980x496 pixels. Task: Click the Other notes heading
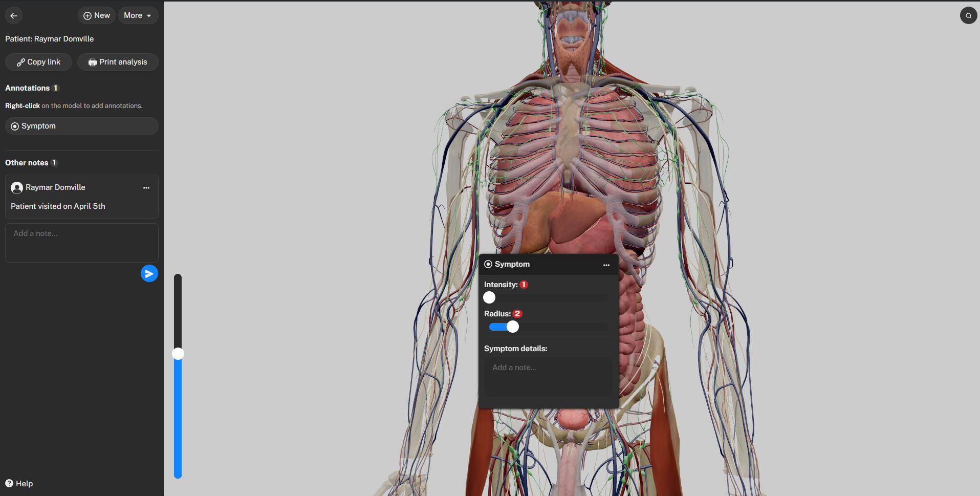click(x=27, y=163)
